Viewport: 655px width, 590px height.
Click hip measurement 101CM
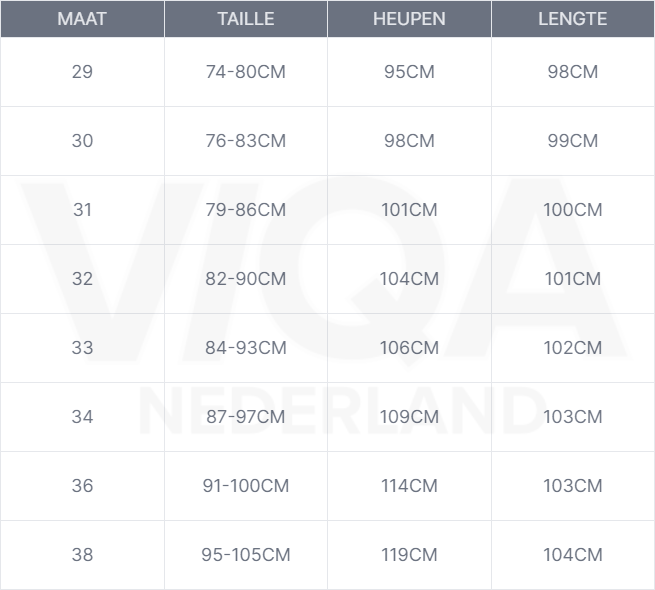pos(409,210)
